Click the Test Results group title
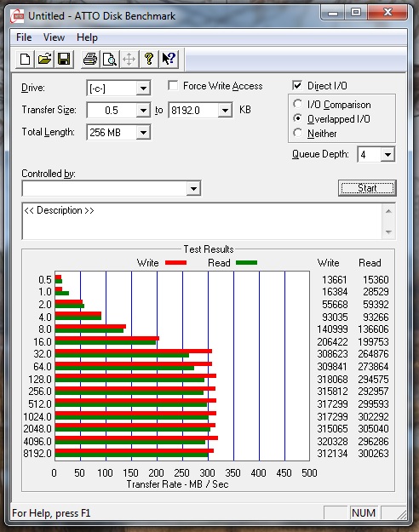 [209, 249]
